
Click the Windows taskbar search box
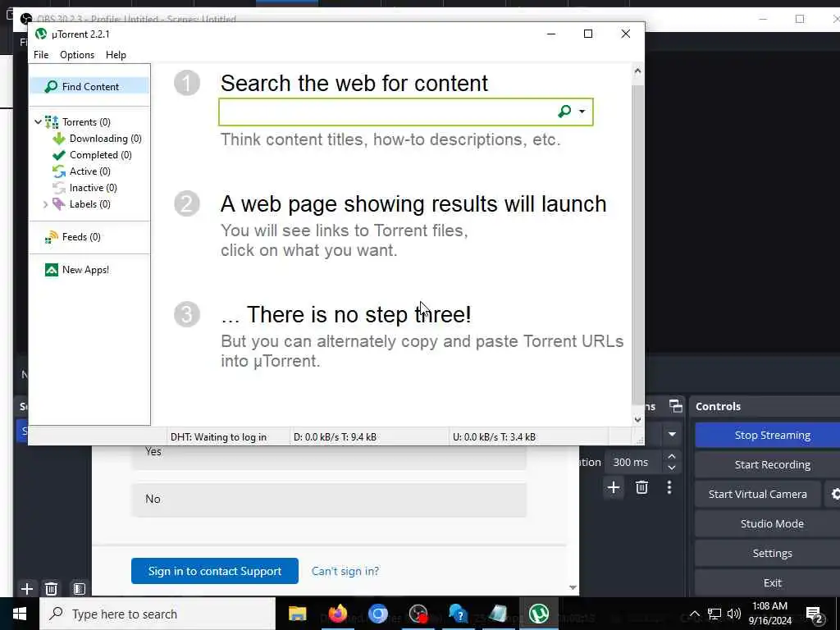pos(157,614)
